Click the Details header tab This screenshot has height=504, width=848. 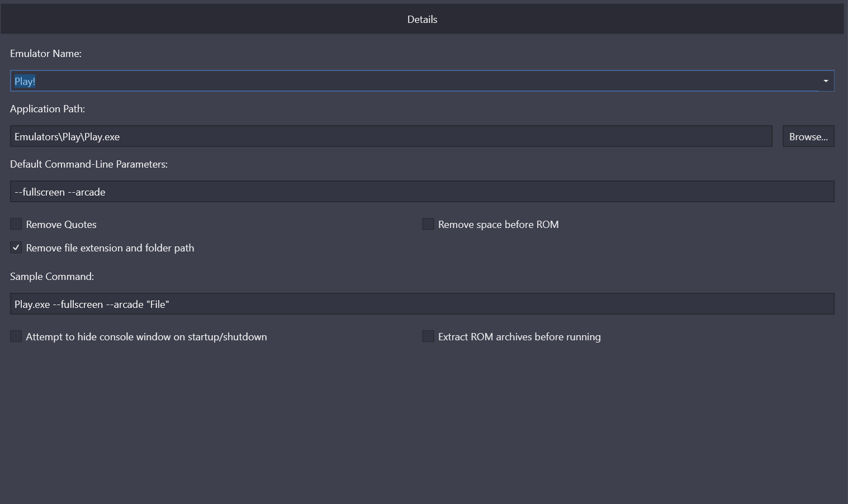pyautogui.click(x=422, y=19)
